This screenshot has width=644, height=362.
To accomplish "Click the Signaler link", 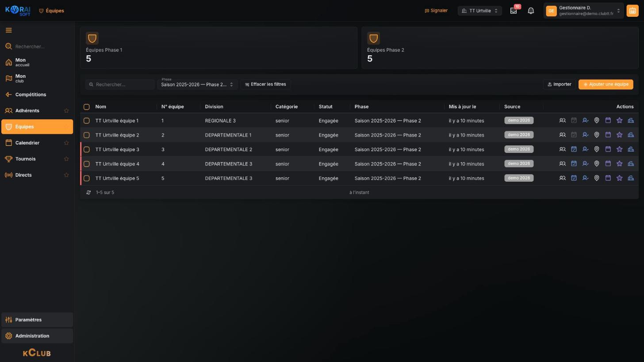I will point(436,11).
